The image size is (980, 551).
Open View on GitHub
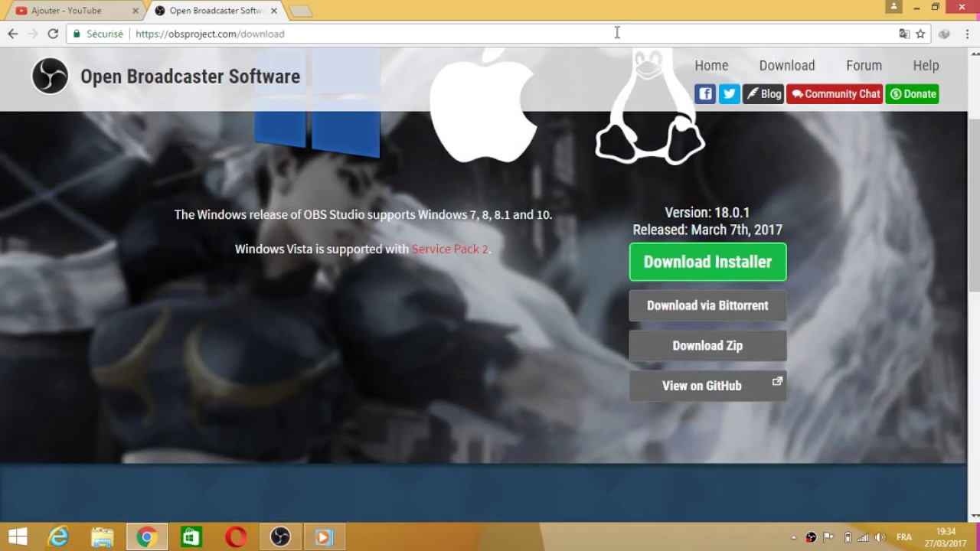click(x=707, y=386)
